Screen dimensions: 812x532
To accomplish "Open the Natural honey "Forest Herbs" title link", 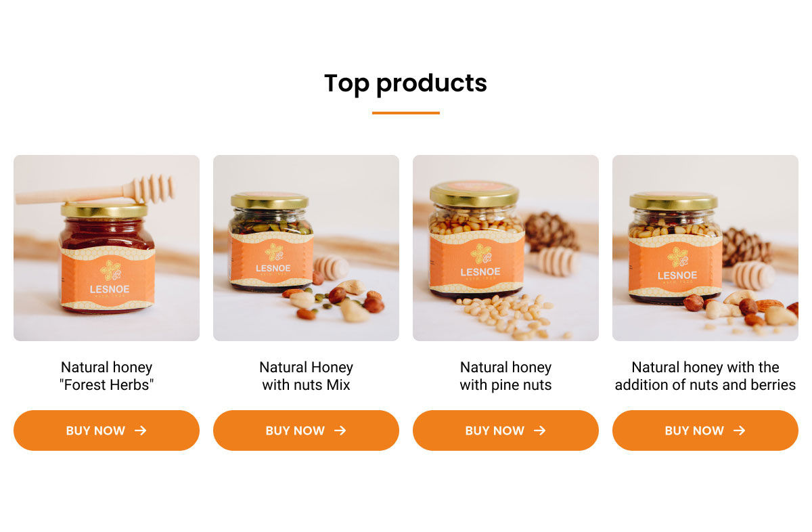I will [106, 376].
